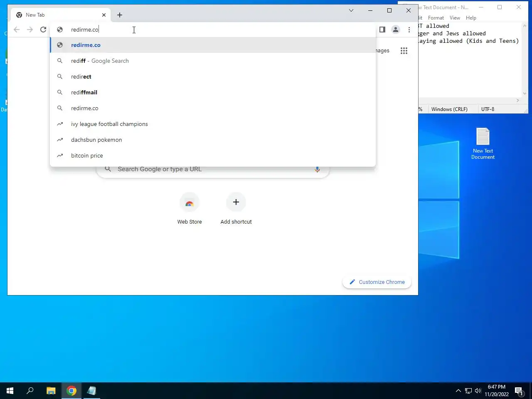Open the Chrome three-dot menu
This screenshot has height=399, width=532.
point(409,30)
